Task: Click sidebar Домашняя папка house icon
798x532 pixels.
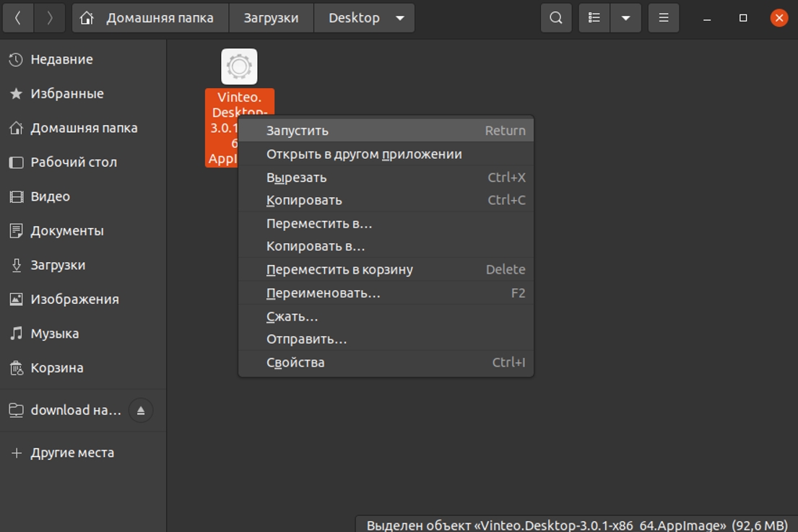Action: [x=17, y=128]
